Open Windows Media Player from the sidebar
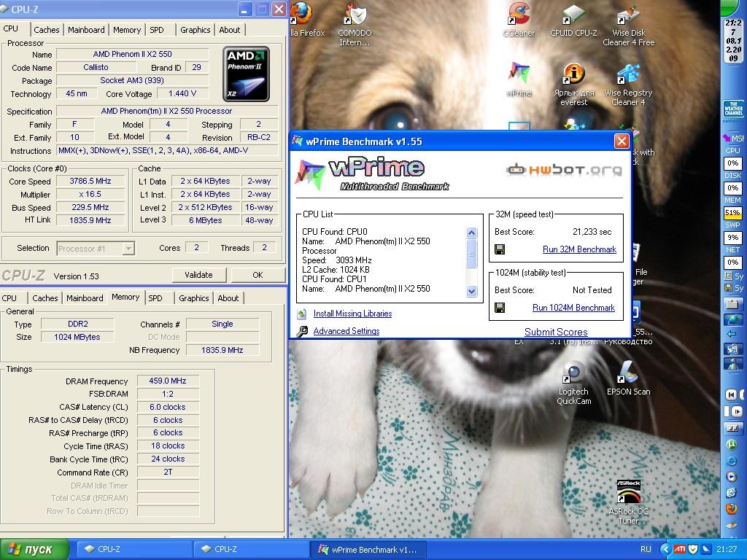 click(731, 476)
